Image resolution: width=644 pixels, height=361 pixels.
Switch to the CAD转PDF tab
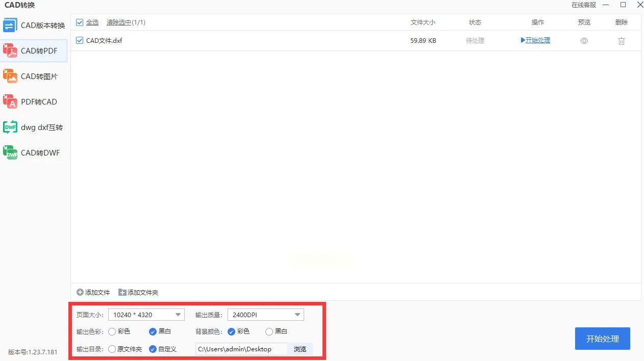pyautogui.click(x=34, y=51)
